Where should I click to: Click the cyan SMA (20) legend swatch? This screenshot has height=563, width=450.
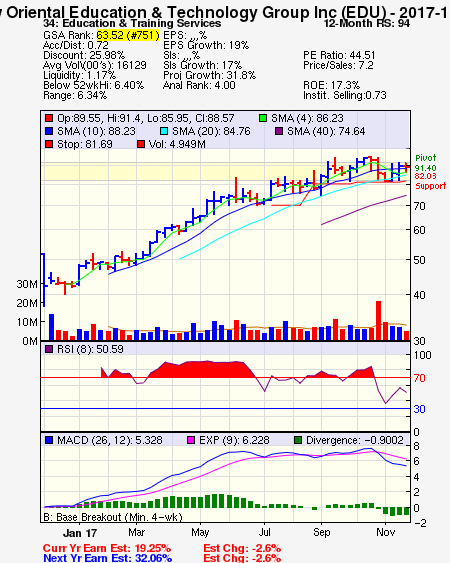[x=164, y=131]
